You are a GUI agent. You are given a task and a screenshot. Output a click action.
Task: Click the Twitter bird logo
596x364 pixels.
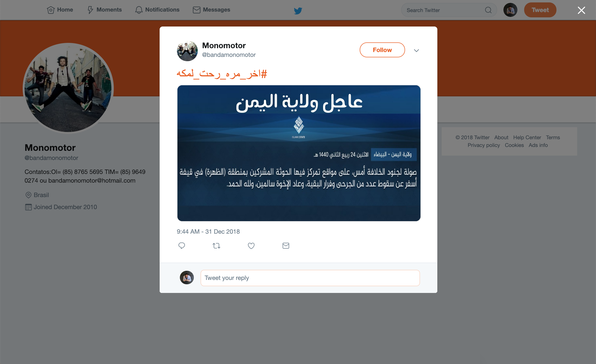(x=298, y=10)
